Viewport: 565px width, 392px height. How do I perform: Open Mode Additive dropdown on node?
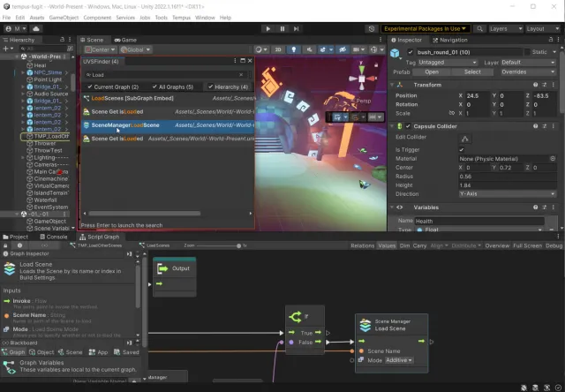[x=399, y=360]
